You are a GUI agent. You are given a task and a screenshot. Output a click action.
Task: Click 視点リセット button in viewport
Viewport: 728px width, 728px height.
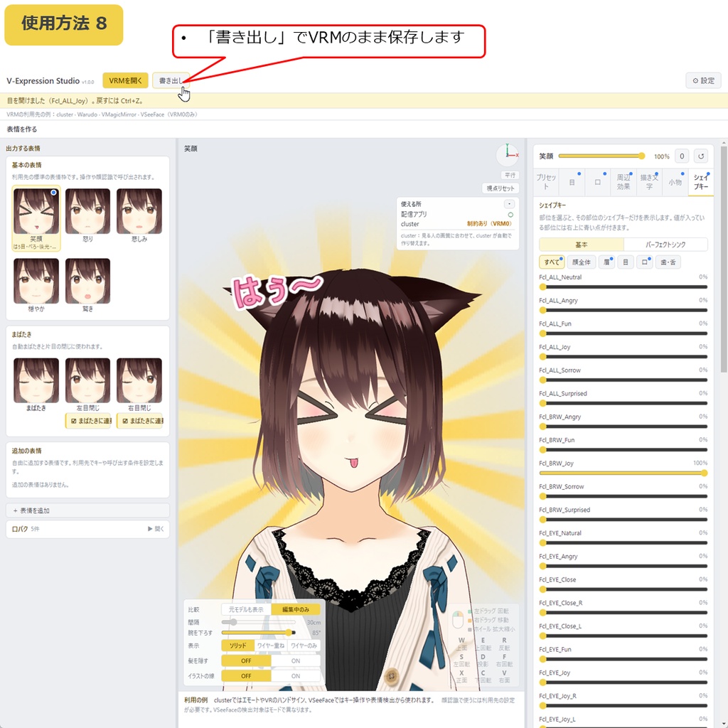tap(500, 188)
